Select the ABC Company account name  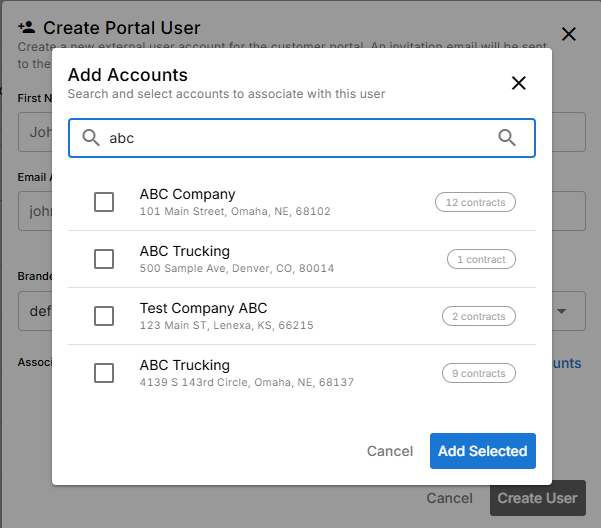coord(187,194)
